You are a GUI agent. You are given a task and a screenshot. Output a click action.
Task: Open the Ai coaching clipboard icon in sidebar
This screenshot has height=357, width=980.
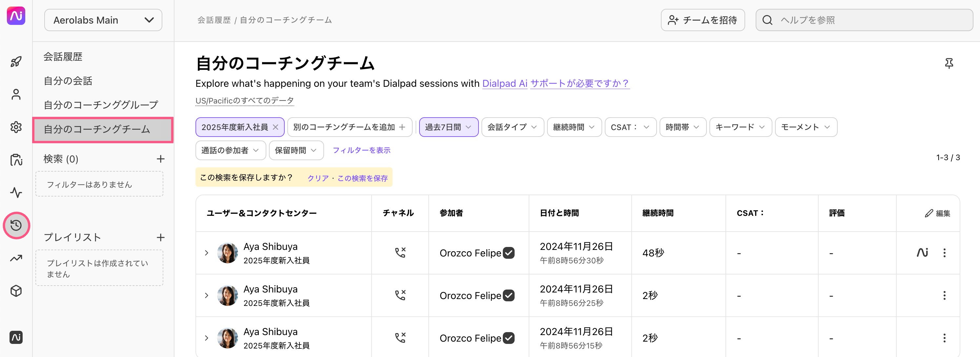(16, 160)
